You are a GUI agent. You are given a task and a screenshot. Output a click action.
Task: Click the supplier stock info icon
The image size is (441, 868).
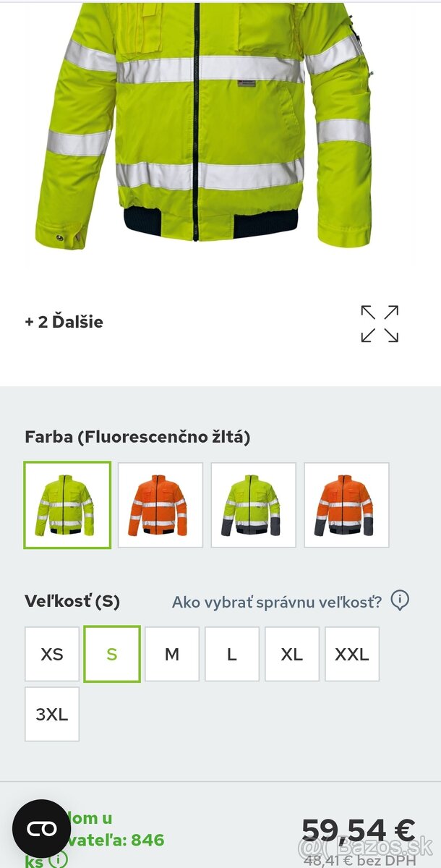pyautogui.click(x=58, y=860)
